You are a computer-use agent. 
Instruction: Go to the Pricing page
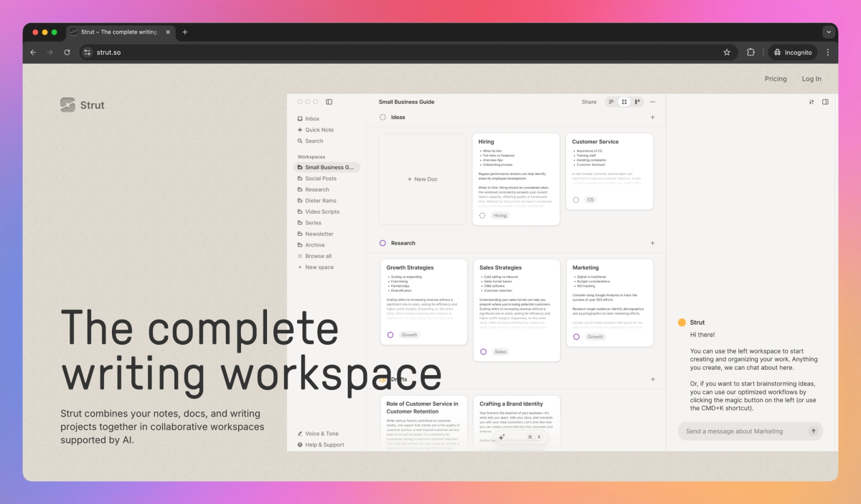click(x=776, y=79)
